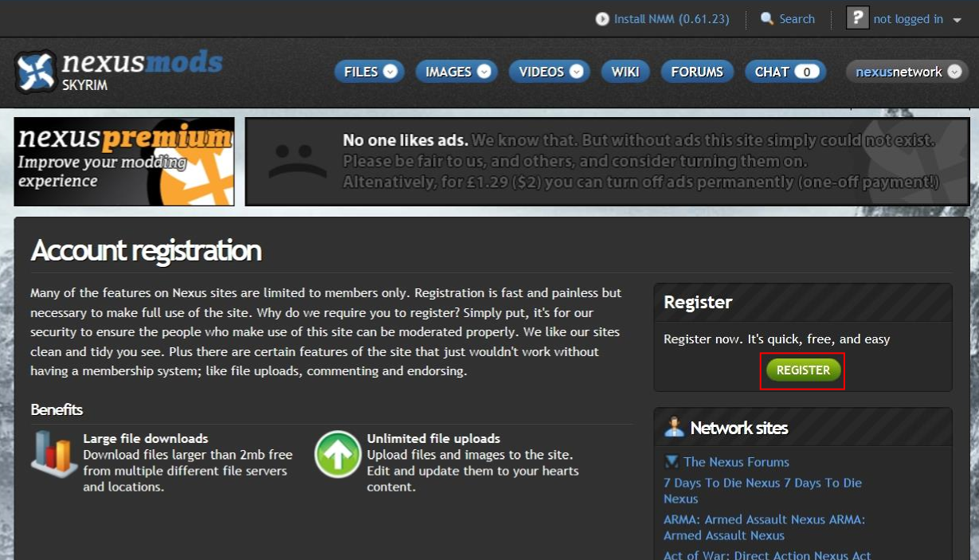Expand the not logged in dropdown arrow

[x=957, y=20]
